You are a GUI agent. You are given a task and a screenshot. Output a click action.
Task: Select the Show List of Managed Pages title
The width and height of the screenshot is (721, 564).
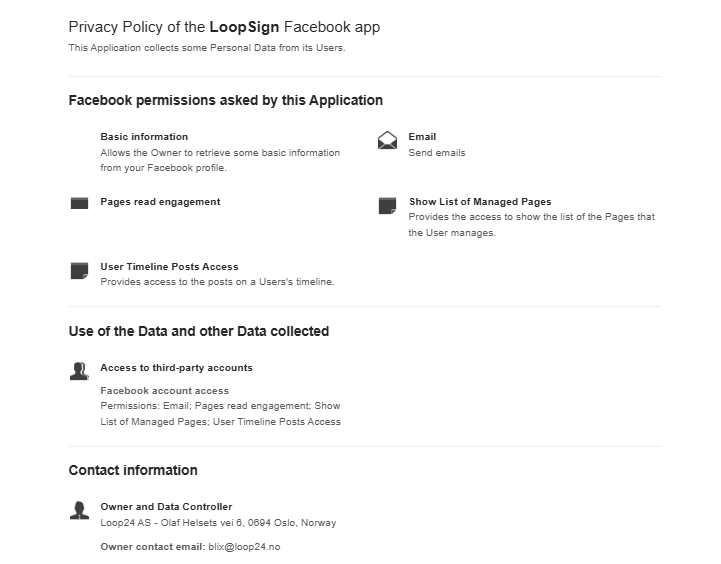(x=480, y=202)
